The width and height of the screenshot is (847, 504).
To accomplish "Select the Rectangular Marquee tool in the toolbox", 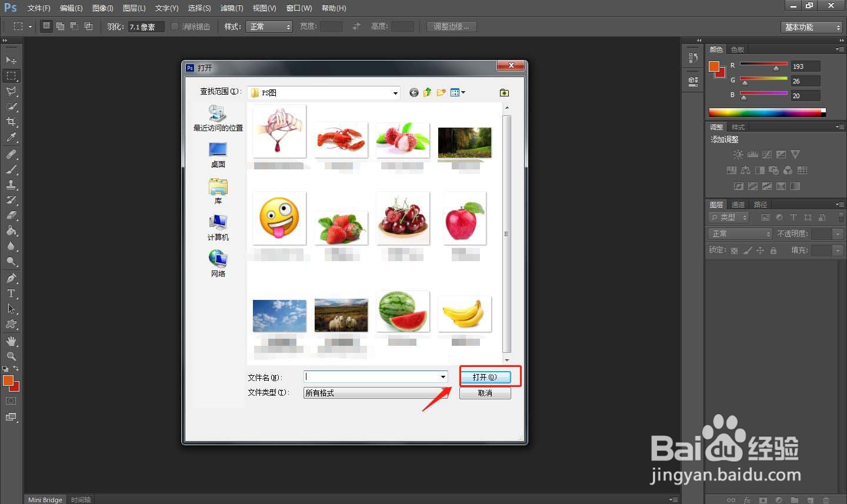I will pos(11,75).
